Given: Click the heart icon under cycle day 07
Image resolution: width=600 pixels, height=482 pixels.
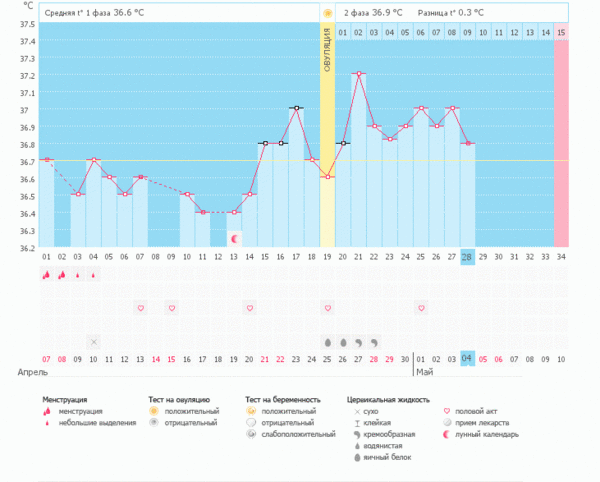Looking at the screenshot, I should point(140,308).
